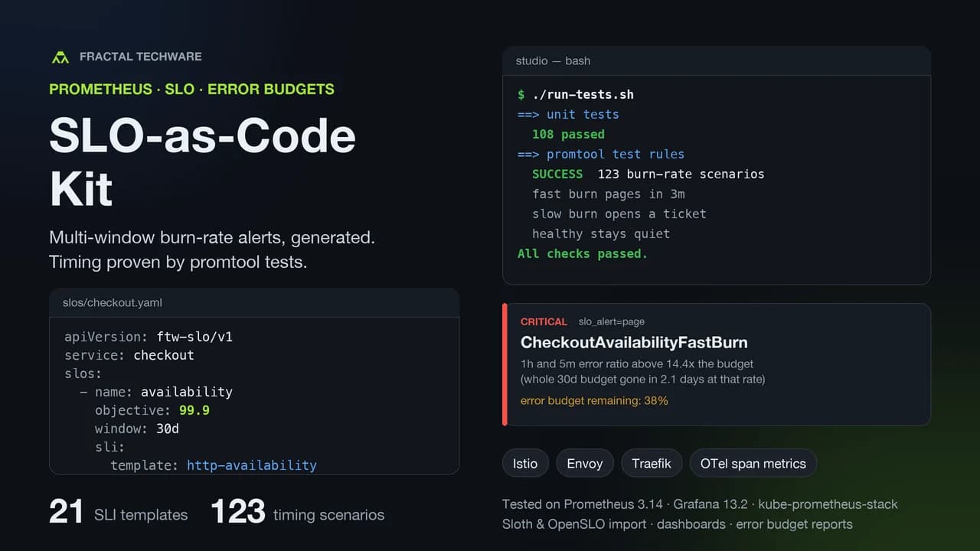The height and width of the screenshot is (551, 980).
Task: Click the ==> promtool test rules line
Action: [x=601, y=155]
